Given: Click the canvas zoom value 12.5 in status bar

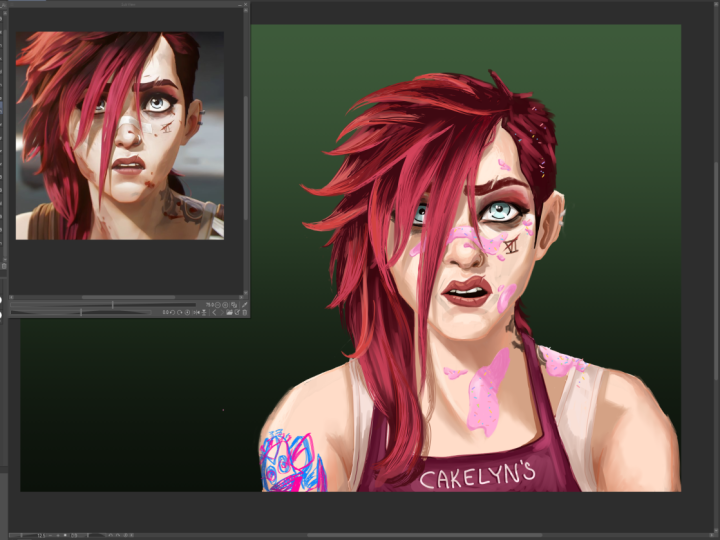Looking at the screenshot, I should click(41, 535).
